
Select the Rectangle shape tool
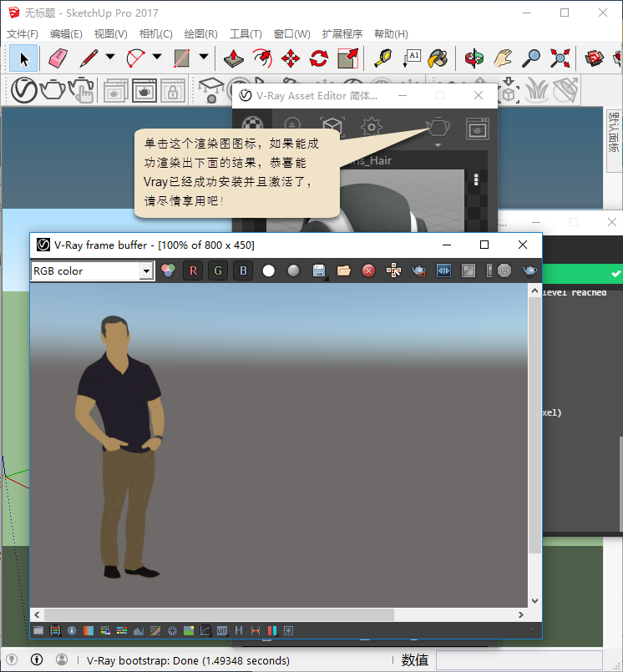(x=181, y=58)
